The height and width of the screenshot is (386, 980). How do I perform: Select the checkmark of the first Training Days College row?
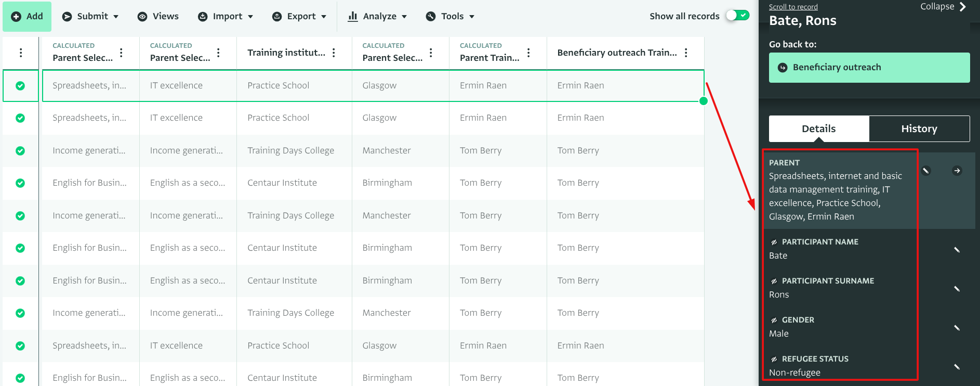tap(20, 151)
